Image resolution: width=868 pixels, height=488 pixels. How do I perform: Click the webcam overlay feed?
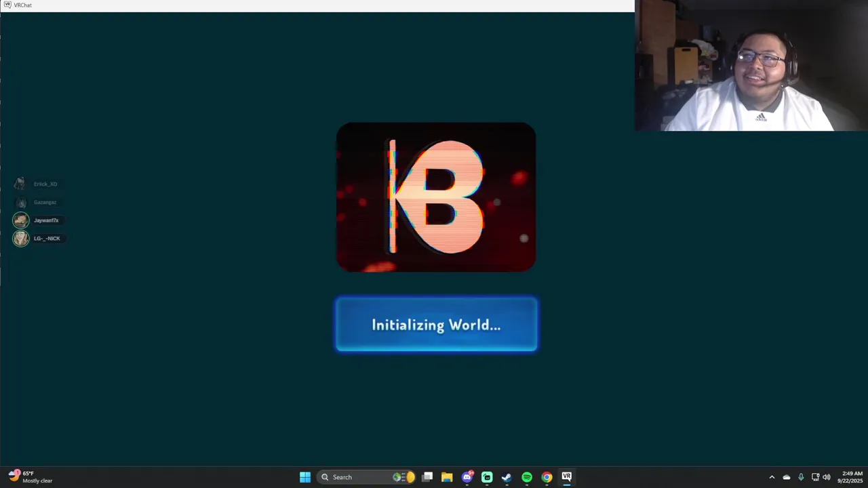tap(751, 65)
